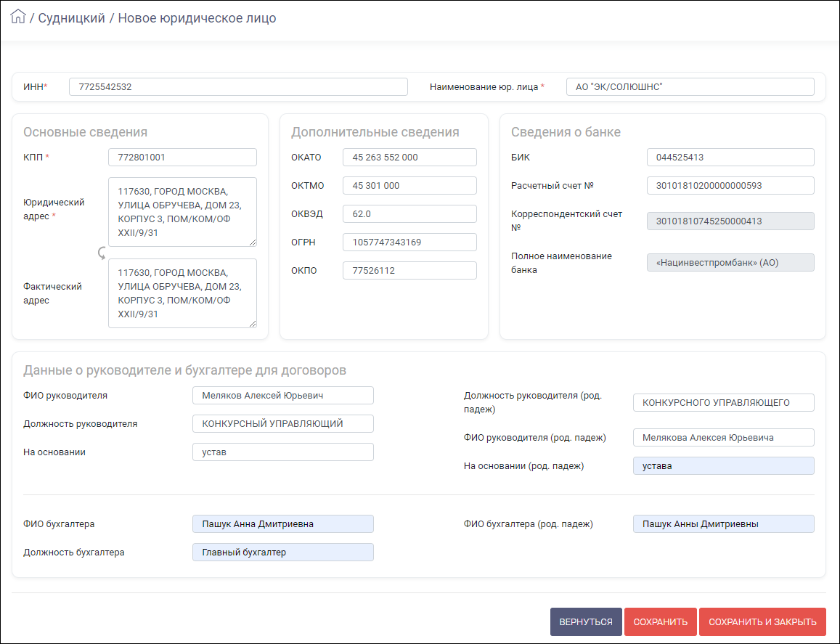This screenshot has width=840, height=644.
Task: Click the СОХРАНИТЬ button
Action: [x=660, y=621]
